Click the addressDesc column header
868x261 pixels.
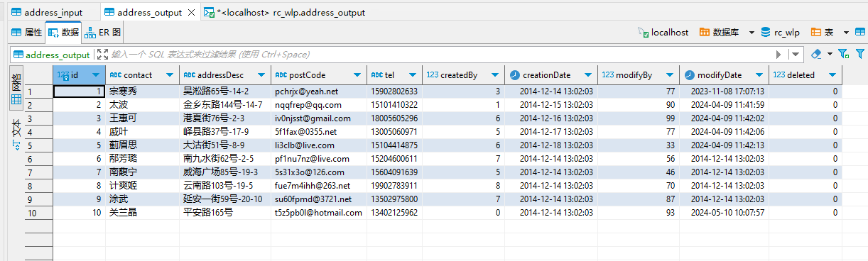225,74
